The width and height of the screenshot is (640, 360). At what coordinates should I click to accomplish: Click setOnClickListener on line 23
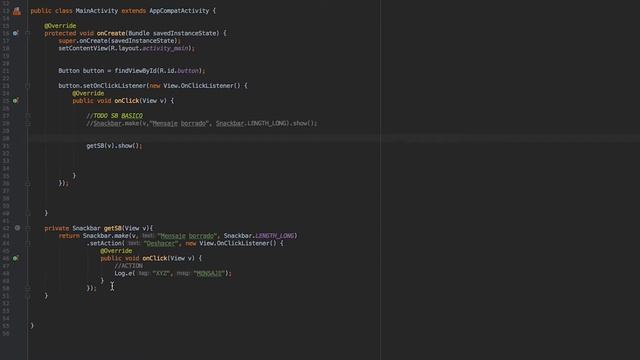click(115, 86)
